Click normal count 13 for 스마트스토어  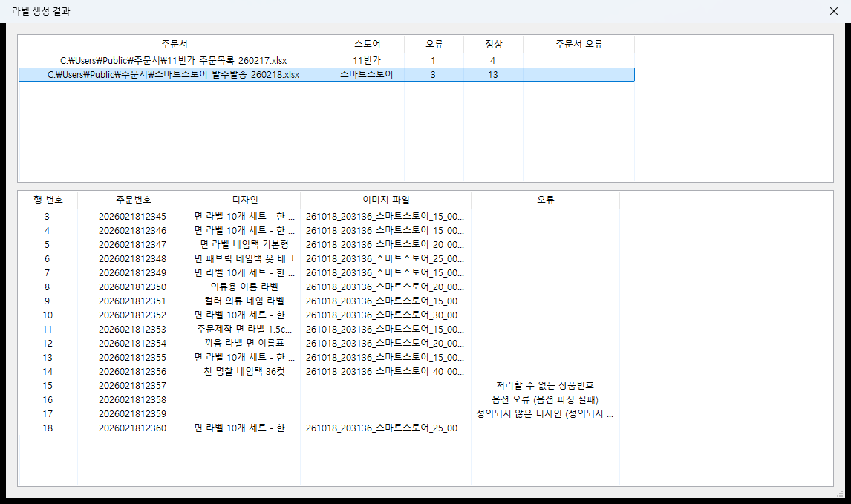coord(493,74)
